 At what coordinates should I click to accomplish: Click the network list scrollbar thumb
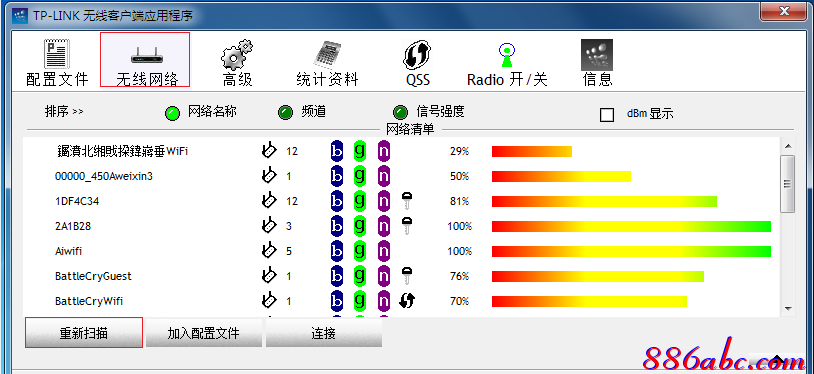coord(788,183)
